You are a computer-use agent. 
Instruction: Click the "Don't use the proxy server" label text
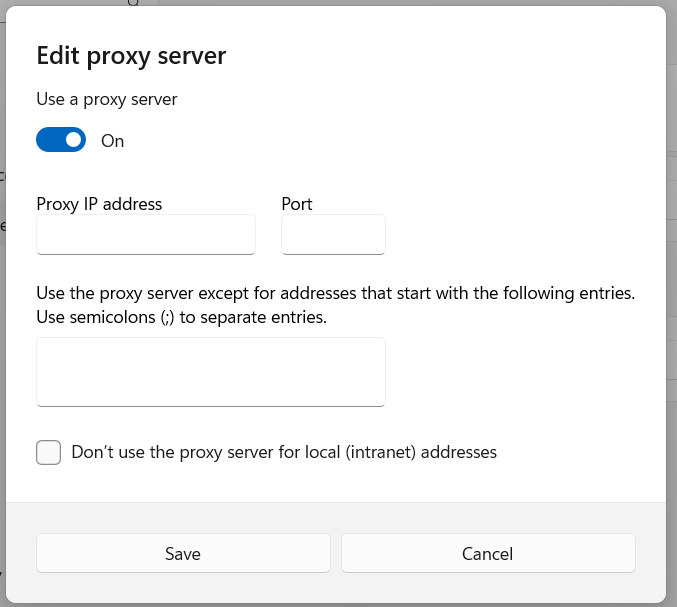284,452
